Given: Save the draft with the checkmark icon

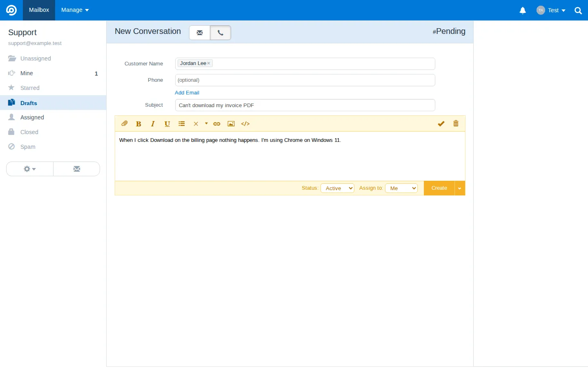Looking at the screenshot, I should point(441,123).
